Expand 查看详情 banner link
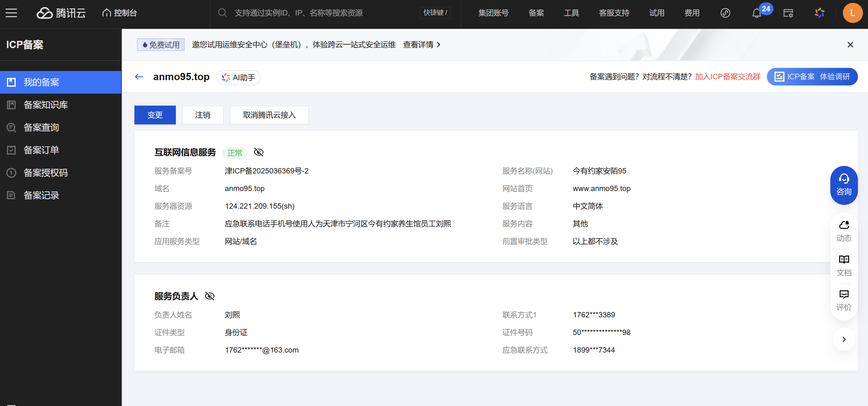The height and width of the screenshot is (406, 868). pos(421,45)
